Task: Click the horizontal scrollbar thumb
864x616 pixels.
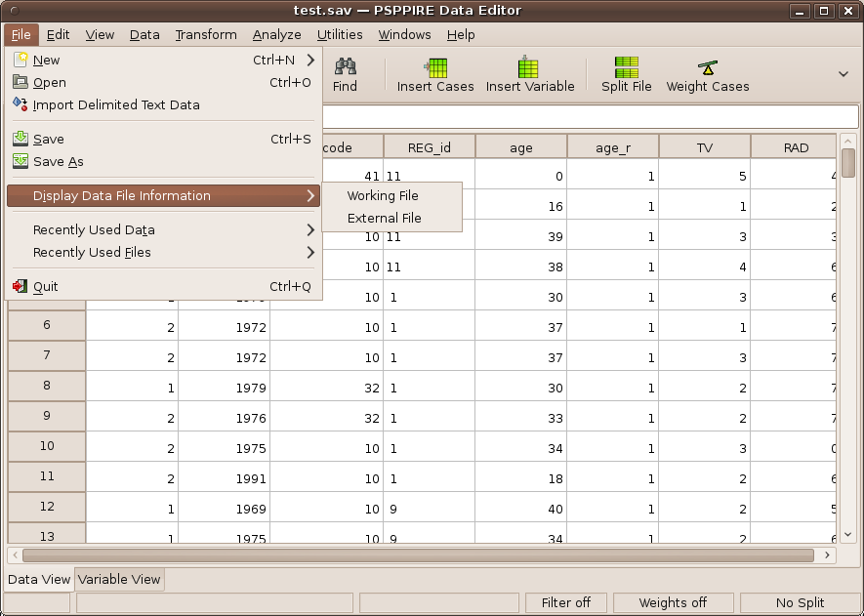Action: pos(418,554)
